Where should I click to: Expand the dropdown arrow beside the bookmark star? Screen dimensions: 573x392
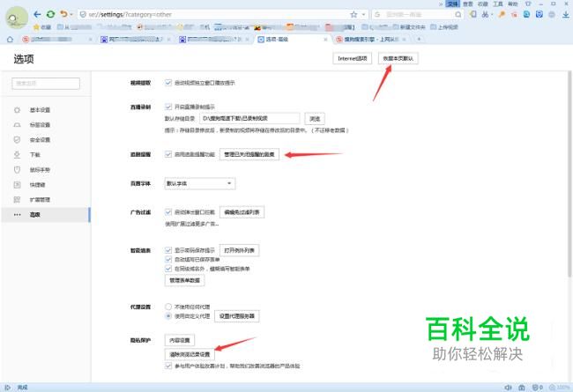(363, 15)
